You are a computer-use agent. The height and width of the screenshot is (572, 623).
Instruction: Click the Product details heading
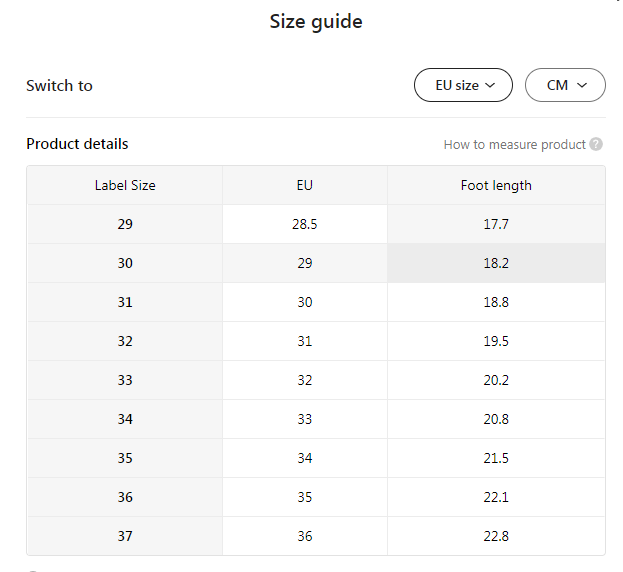coord(77,144)
